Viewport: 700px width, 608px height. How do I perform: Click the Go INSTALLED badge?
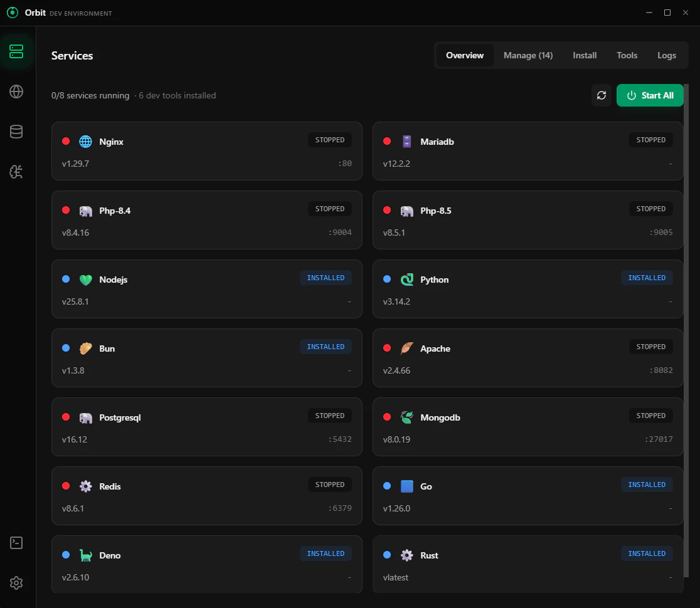[647, 485]
